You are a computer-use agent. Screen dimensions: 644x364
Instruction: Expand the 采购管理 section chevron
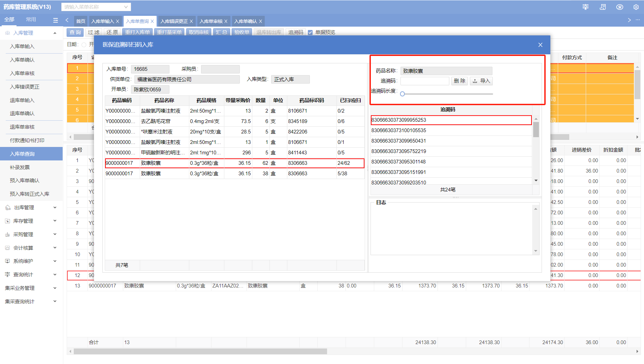coord(55,235)
